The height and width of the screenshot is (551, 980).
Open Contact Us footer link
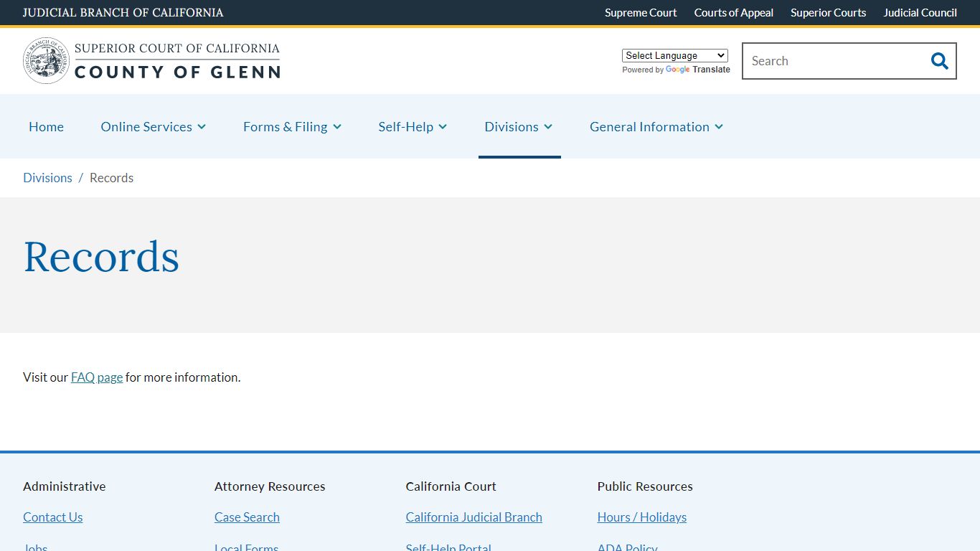(52, 517)
